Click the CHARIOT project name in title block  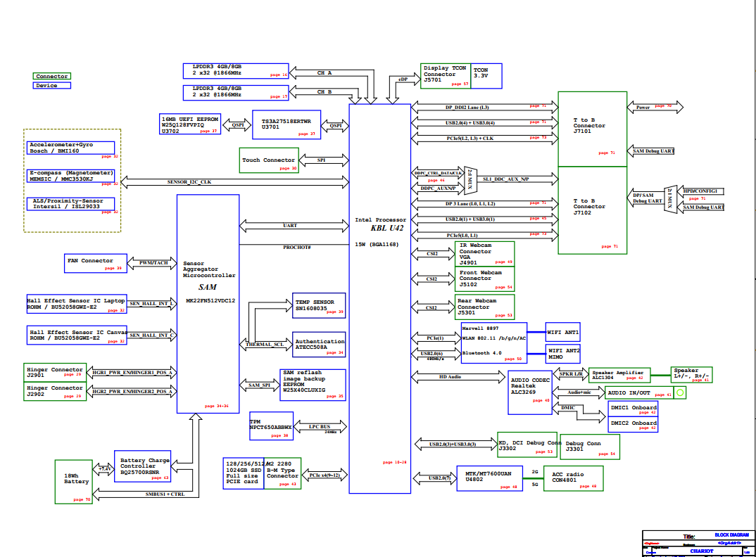pyautogui.click(x=701, y=551)
